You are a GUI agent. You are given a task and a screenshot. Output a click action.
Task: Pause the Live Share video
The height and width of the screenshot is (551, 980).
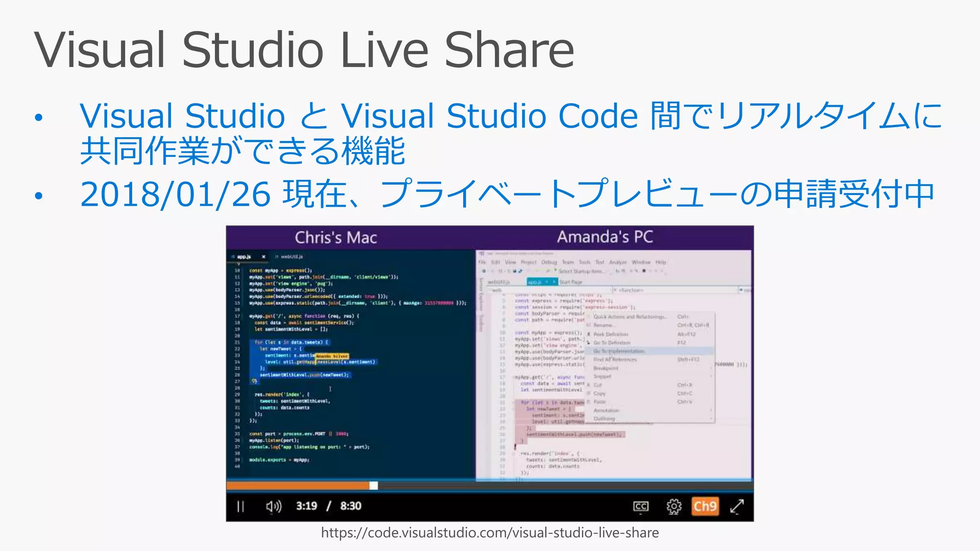pyautogui.click(x=241, y=506)
